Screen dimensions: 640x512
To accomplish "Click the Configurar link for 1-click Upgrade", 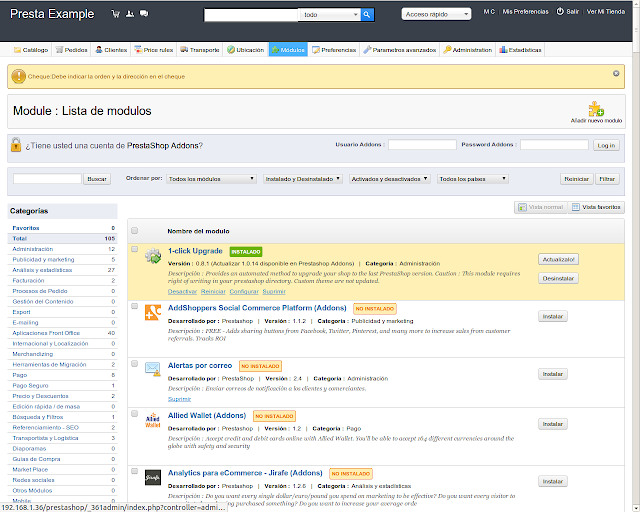I will point(244,292).
